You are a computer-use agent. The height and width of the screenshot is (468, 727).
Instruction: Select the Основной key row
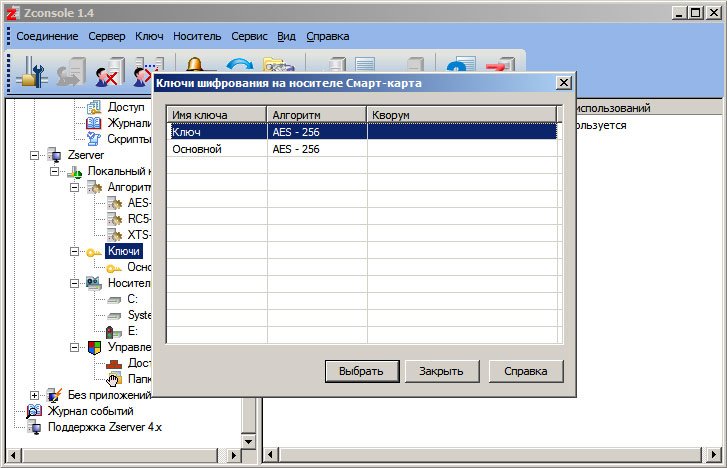364,149
